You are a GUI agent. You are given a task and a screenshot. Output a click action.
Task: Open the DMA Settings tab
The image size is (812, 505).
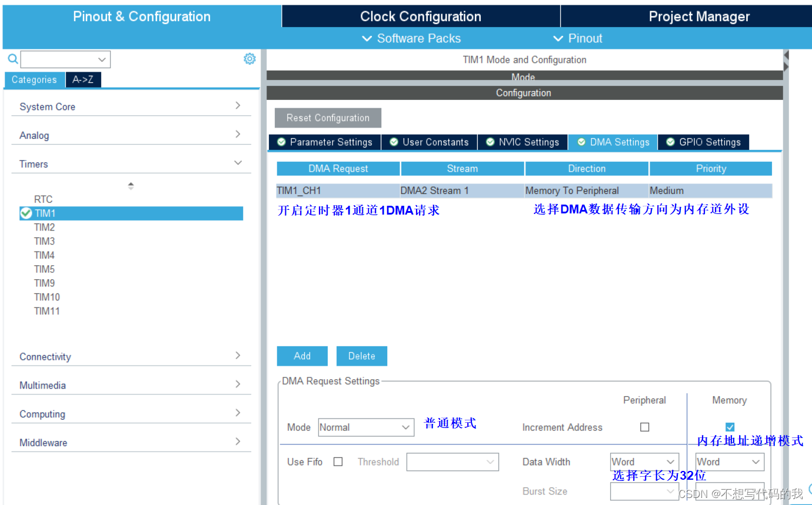point(613,142)
